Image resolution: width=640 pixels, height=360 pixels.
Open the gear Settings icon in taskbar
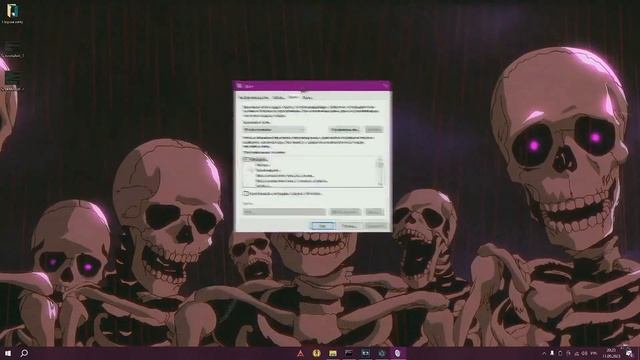pos(382,353)
